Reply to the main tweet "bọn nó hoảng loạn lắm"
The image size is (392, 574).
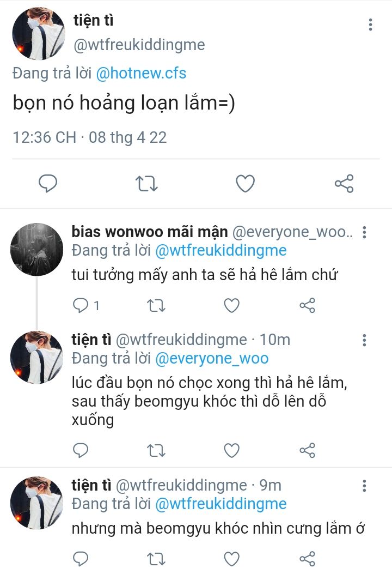(48, 184)
